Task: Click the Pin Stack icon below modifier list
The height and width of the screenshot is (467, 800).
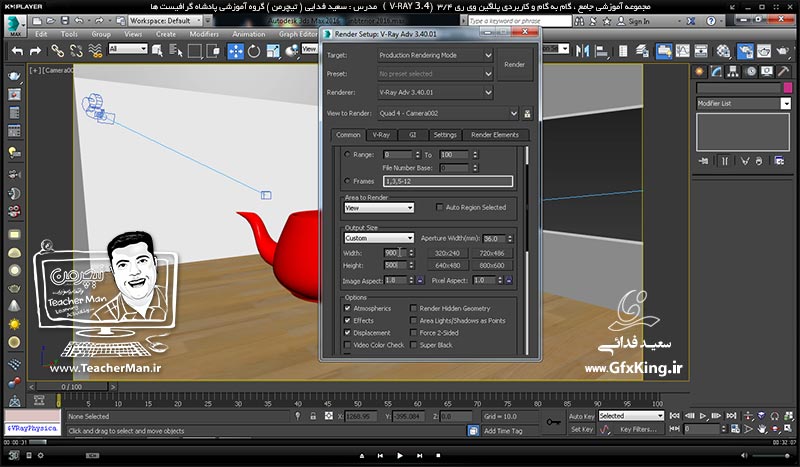Action: pos(704,161)
